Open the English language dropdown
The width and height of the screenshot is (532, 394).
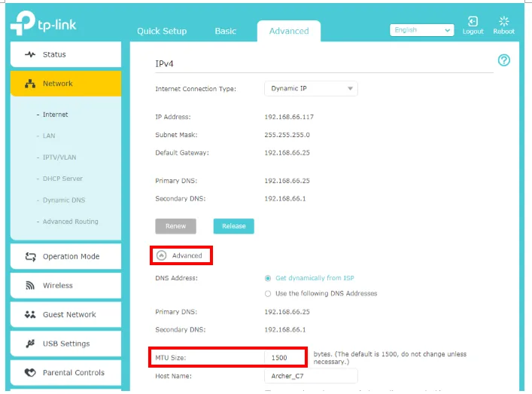pos(421,30)
